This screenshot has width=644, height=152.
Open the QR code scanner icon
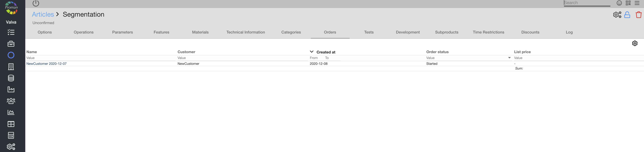coord(628,3)
